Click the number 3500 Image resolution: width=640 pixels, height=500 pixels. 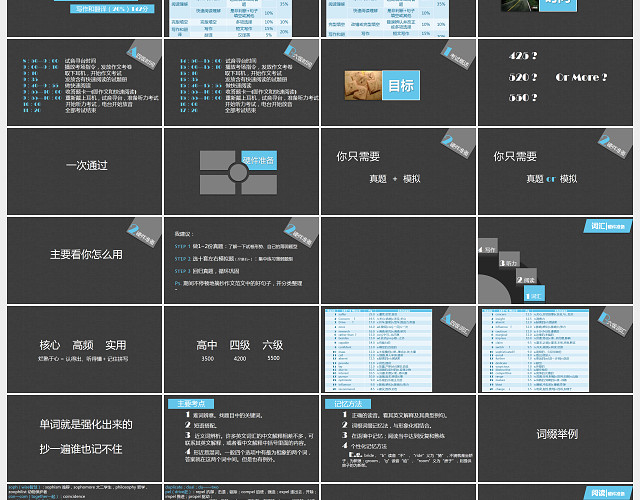(x=207, y=358)
